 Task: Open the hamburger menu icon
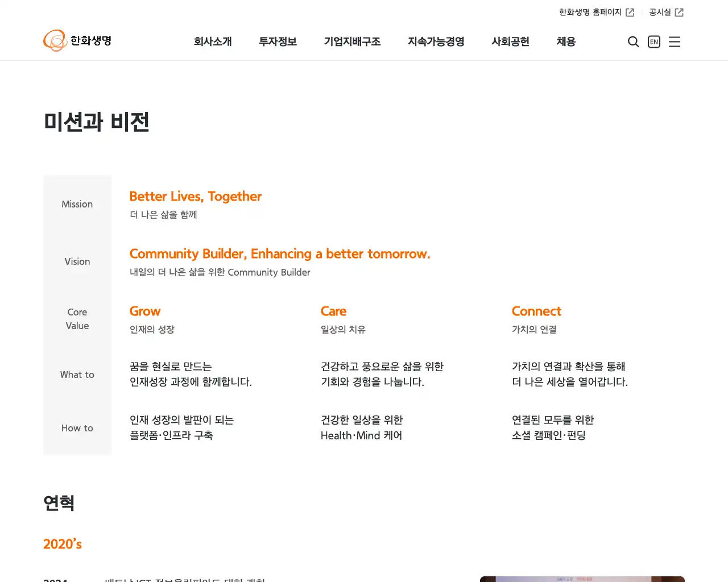click(675, 41)
